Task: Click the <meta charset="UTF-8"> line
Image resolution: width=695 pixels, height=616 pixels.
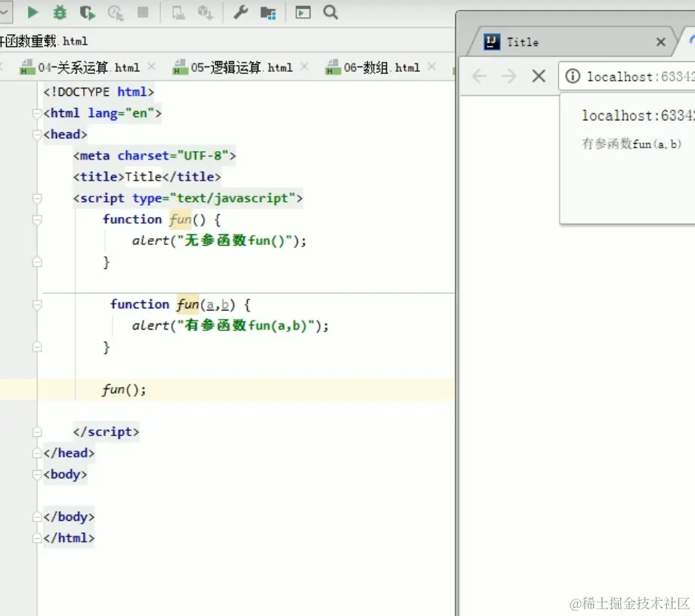Action: (x=154, y=156)
